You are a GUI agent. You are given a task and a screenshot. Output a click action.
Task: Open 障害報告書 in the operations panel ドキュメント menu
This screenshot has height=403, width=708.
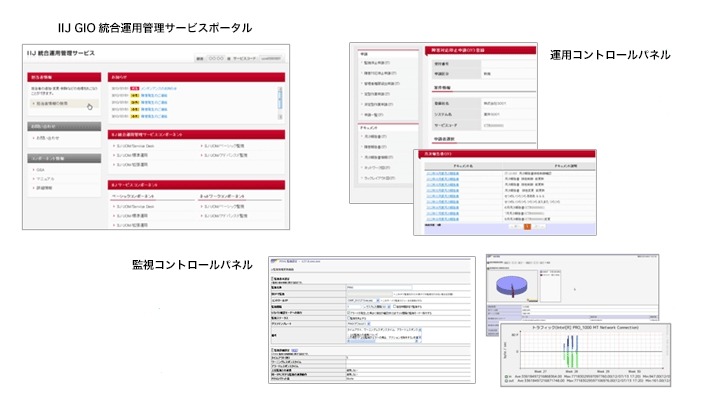[x=375, y=147]
